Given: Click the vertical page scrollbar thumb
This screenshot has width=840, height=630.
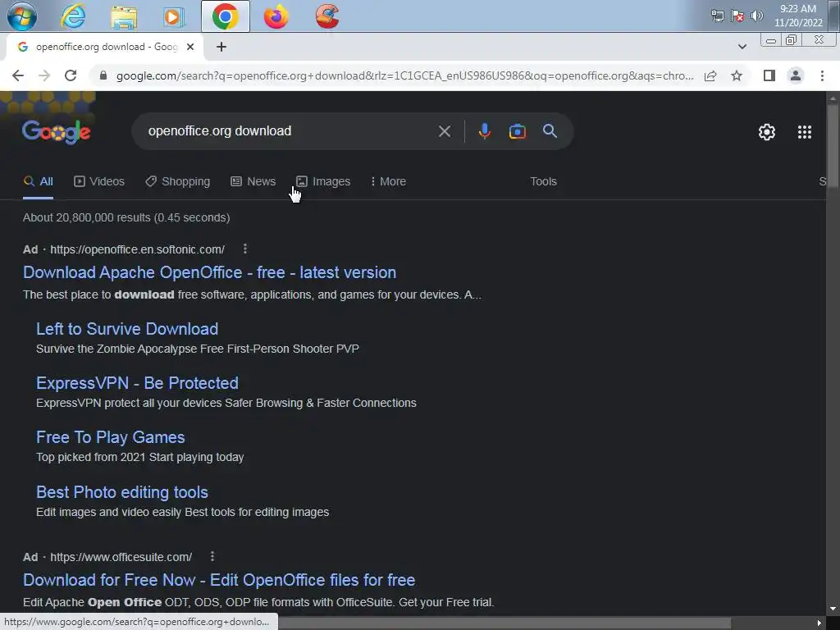Looking at the screenshot, I should tap(833, 144).
